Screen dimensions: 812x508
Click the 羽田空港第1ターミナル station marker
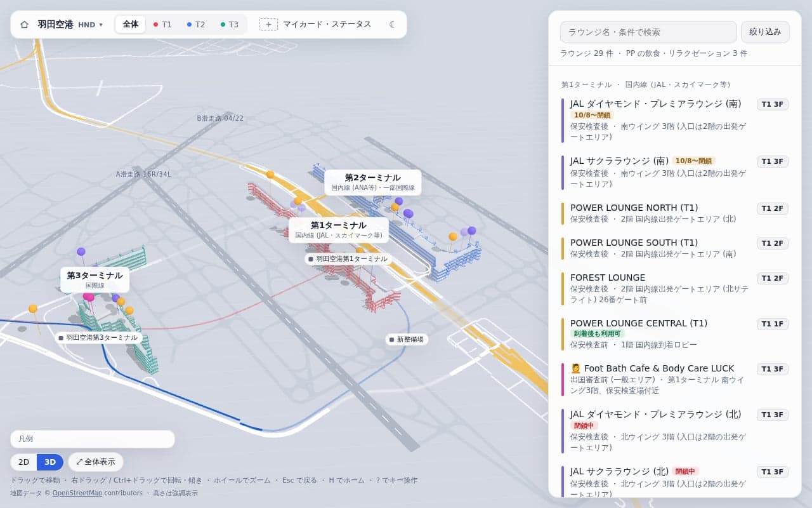(347, 259)
